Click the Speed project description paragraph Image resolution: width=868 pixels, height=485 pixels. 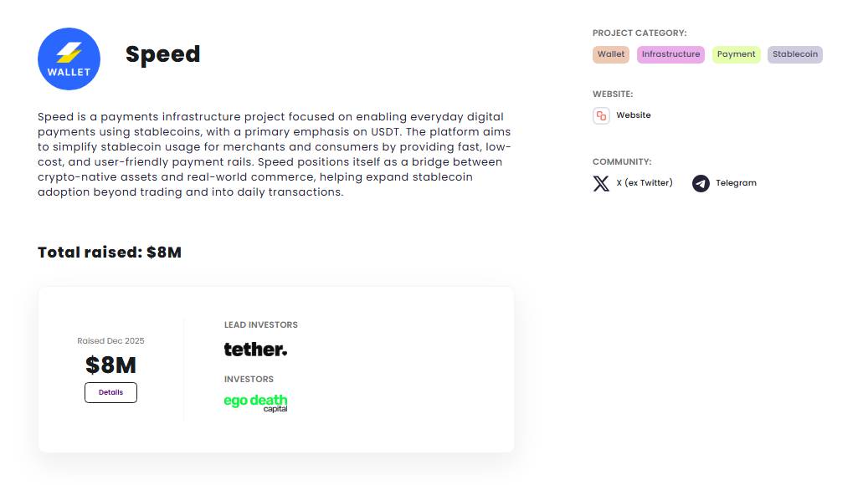point(275,154)
